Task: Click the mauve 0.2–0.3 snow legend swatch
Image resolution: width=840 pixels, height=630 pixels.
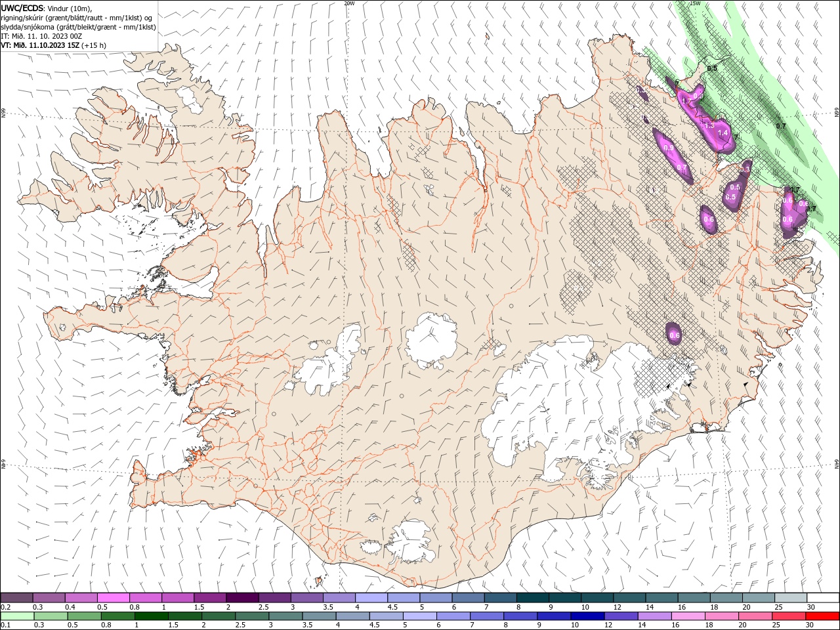Action: pyautogui.click(x=16, y=598)
